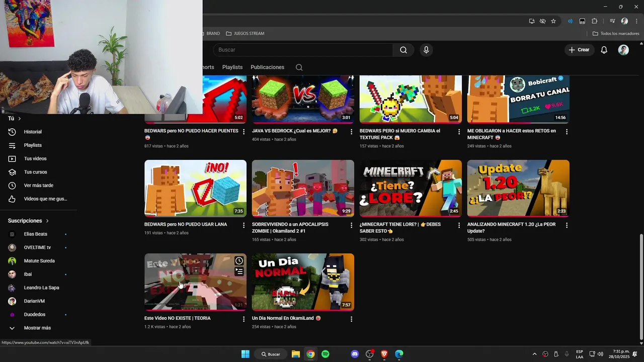Open options for ANALIZANDO MINECRAFT 1.20 video
The height and width of the screenshot is (362, 644).
tap(567, 225)
